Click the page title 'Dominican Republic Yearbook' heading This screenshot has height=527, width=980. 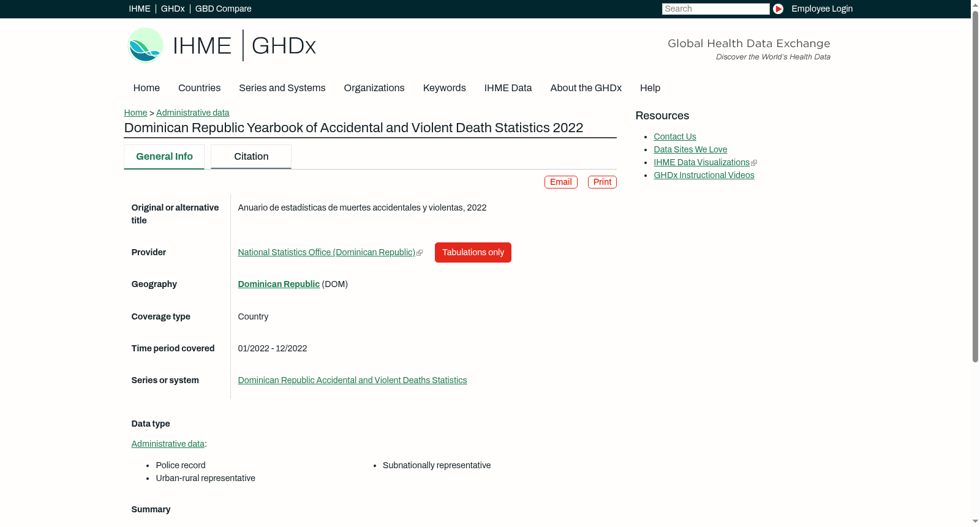tap(353, 128)
